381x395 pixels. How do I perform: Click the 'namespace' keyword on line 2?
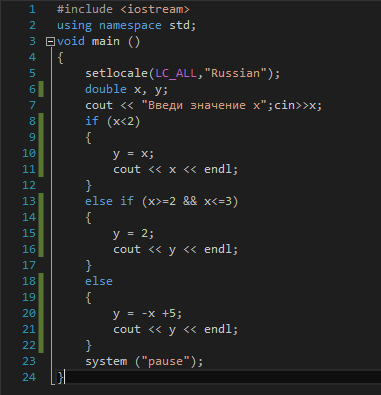[x=130, y=25]
